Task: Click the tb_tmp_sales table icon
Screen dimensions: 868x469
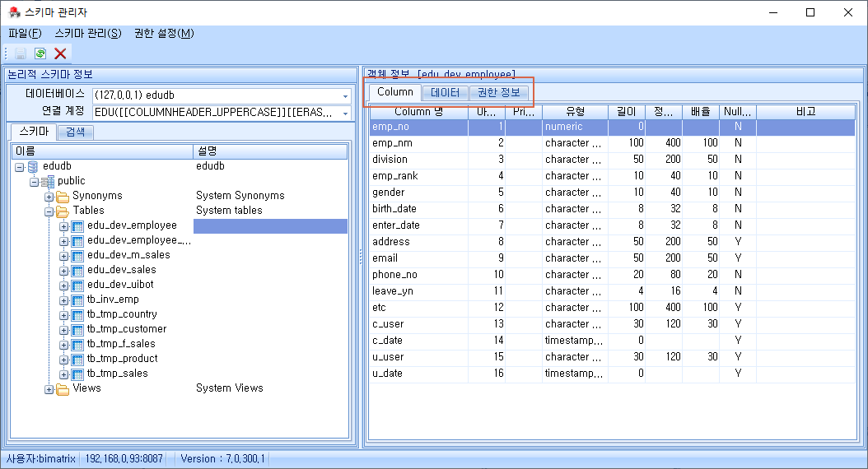Action: 77,374
